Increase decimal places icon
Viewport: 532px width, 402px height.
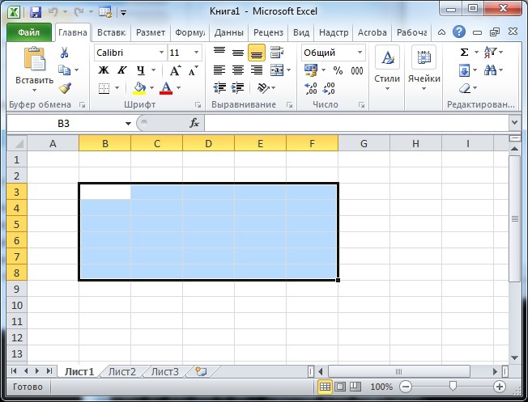311,88
